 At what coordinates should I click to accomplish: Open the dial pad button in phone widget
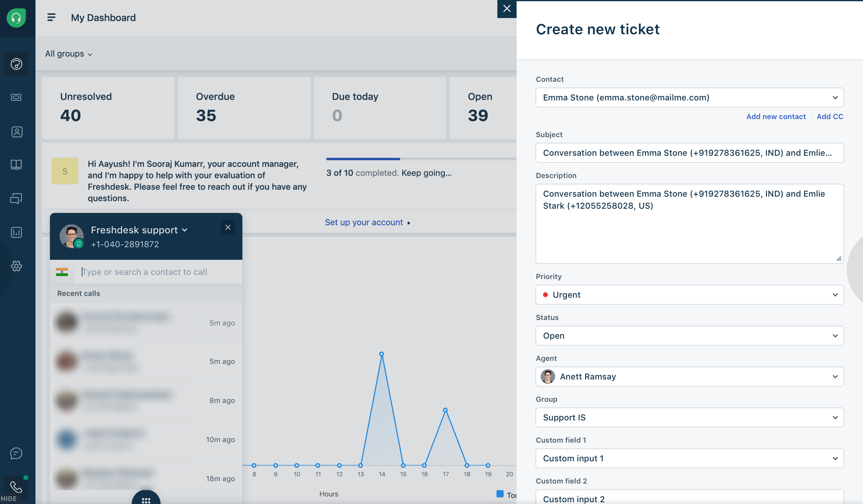pyautogui.click(x=146, y=499)
